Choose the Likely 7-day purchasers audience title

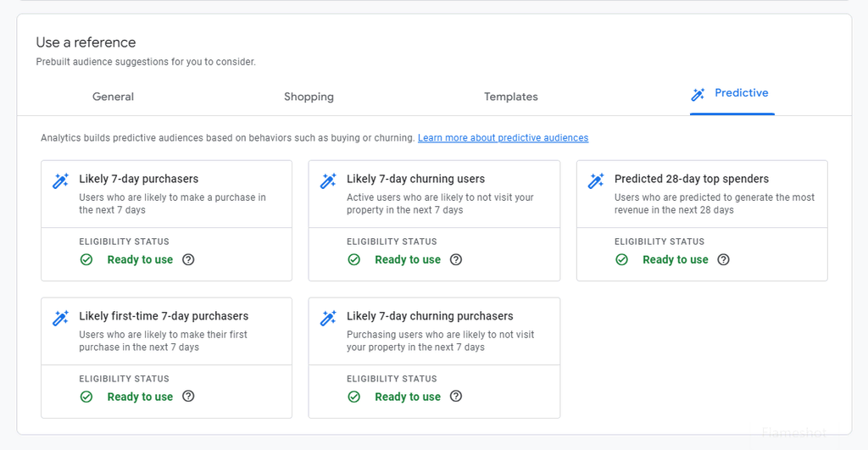[138, 179]
